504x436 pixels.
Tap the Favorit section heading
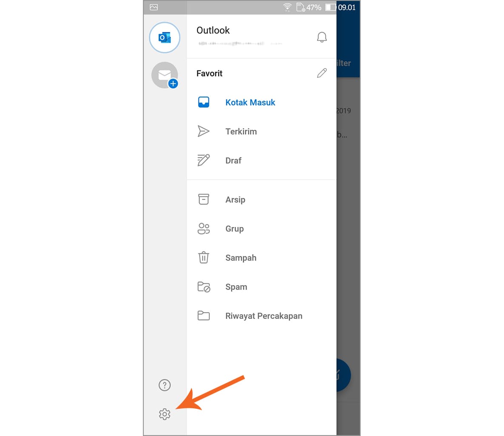point(209,73)
